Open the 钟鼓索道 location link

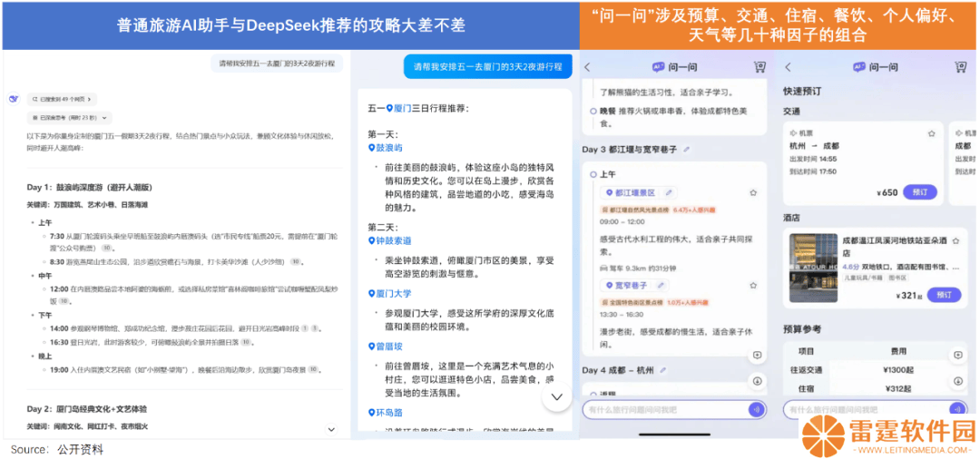point(389,240)
